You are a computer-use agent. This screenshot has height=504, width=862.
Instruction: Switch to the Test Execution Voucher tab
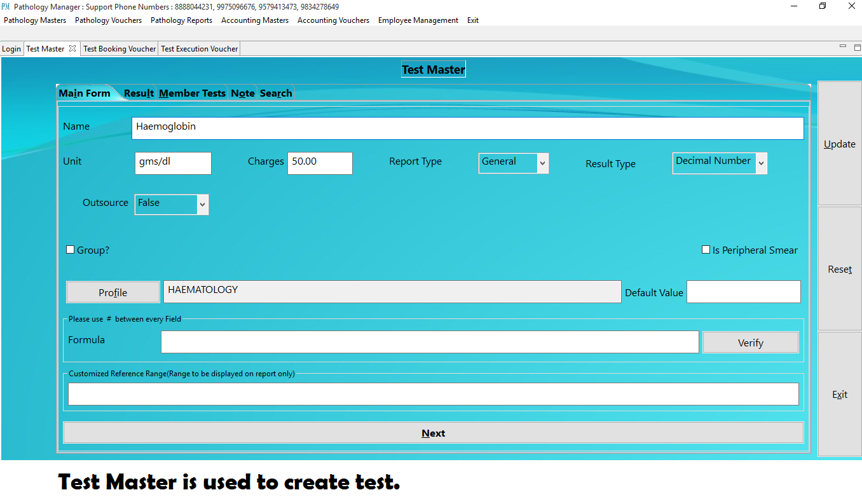200,49
